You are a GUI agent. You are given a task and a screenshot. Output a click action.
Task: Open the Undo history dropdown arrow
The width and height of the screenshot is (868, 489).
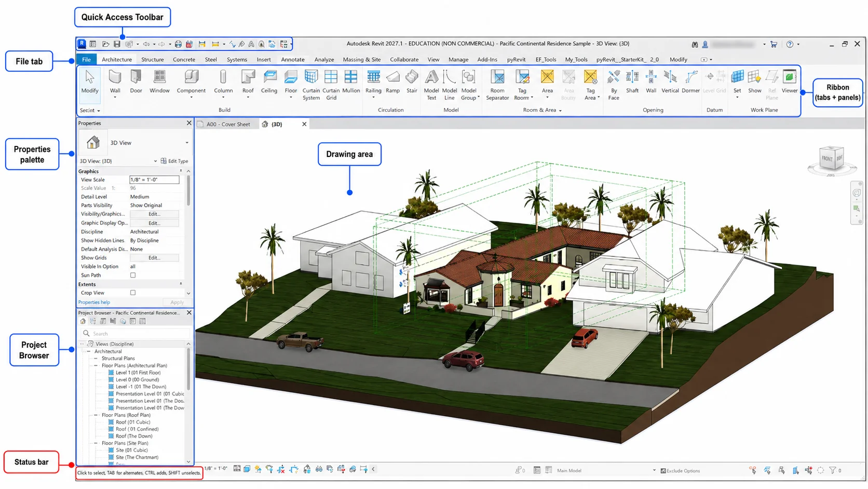click(x=154, y=44)
